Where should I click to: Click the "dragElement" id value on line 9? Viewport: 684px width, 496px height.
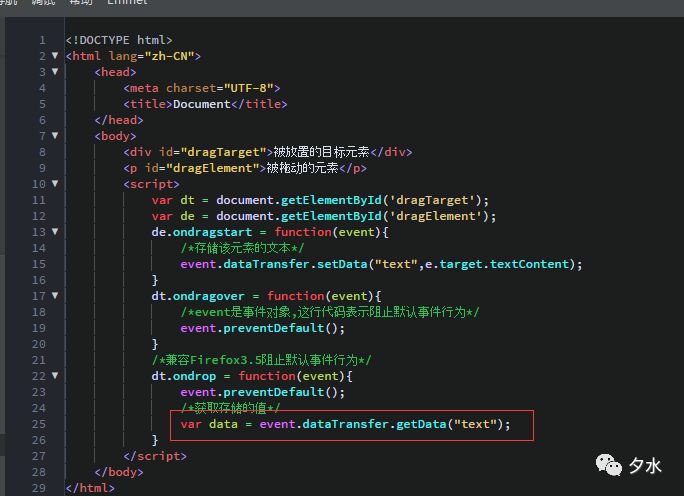pos(212,168)
